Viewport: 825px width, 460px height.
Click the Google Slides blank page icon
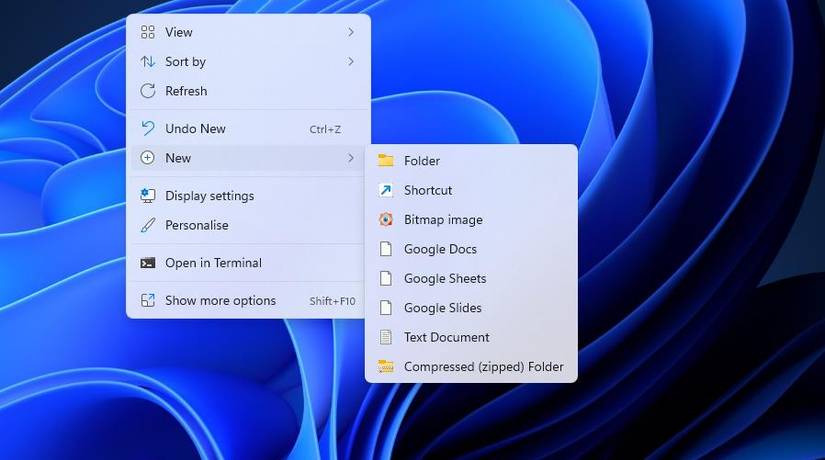(x=386, y=308)
